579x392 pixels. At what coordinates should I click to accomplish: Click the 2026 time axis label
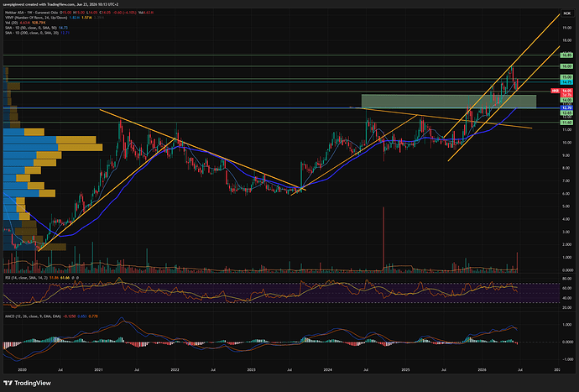point(482,369)
